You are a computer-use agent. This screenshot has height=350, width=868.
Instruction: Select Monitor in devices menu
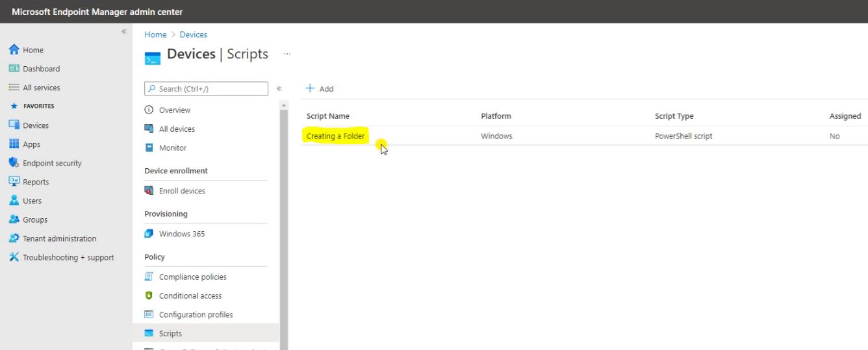pyautogui.click(x=173, y=148)
